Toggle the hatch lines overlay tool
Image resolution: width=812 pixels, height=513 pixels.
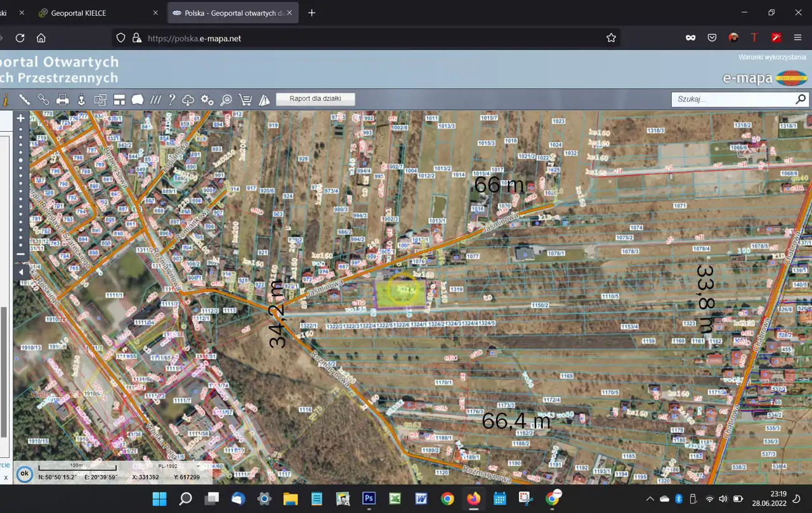[155, 100]
